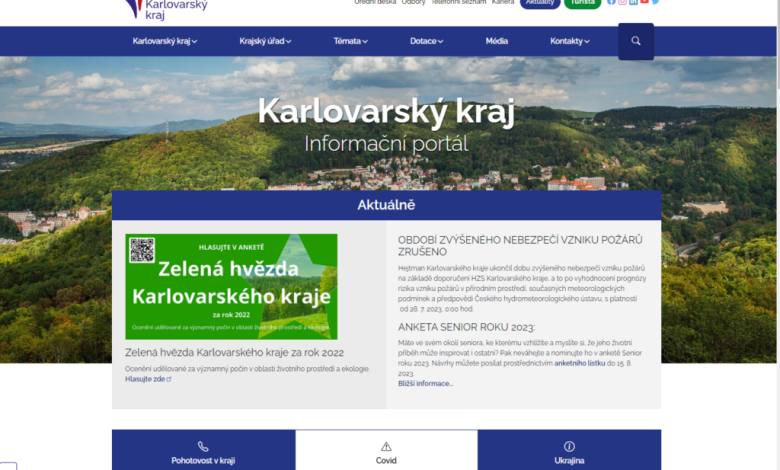This screenshot has height=470, width=780.
Task: Follow the Bližší informace... link
Action: [x=425, y=383]
